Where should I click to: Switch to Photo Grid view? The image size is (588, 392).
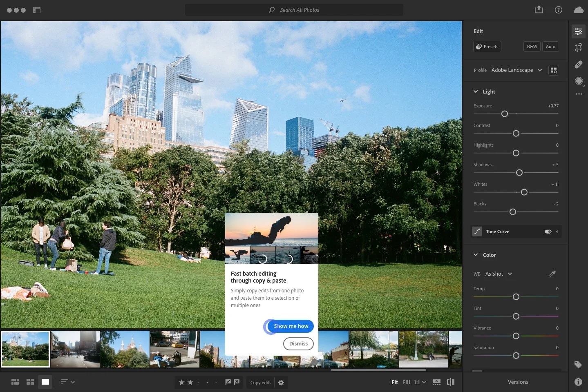[x=15, y=382]
